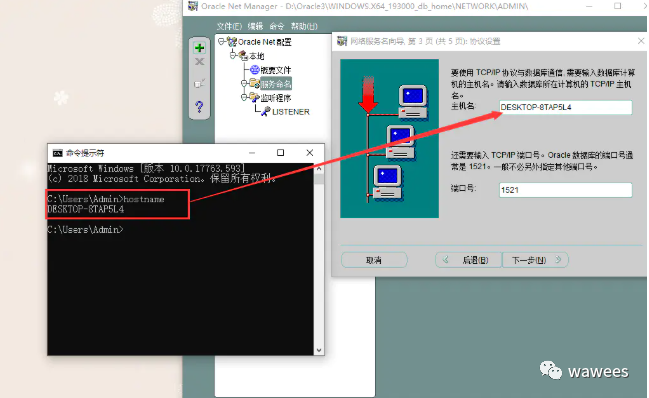Open the 文件(F) menu

229,26
